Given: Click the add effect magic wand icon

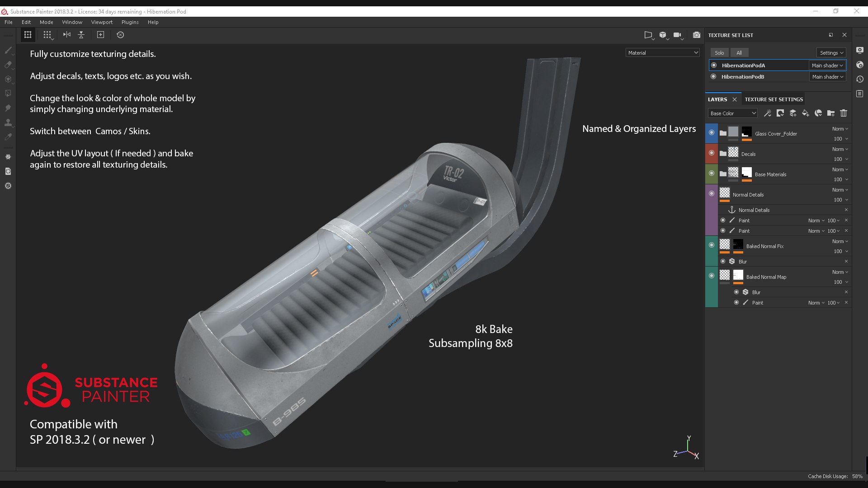Looking at the screenshot, I should coord(768,113).
